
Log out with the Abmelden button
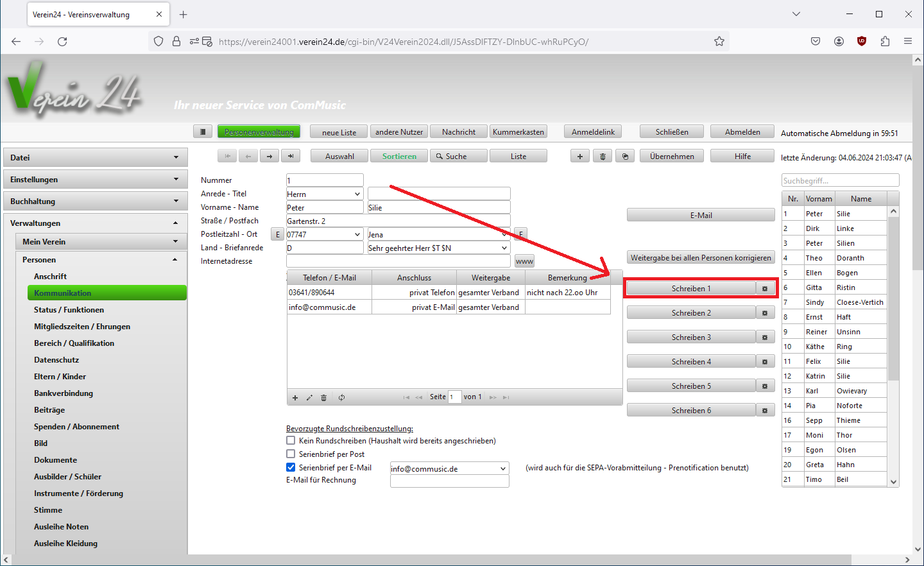pos(742,132)
